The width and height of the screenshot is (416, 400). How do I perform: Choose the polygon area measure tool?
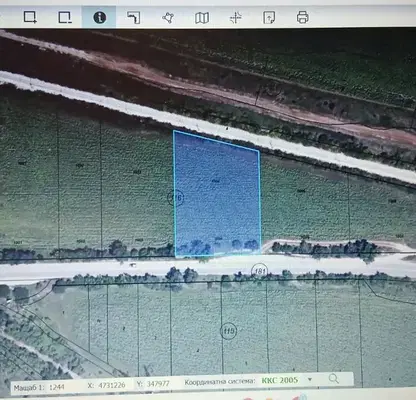tap(168, 17)
